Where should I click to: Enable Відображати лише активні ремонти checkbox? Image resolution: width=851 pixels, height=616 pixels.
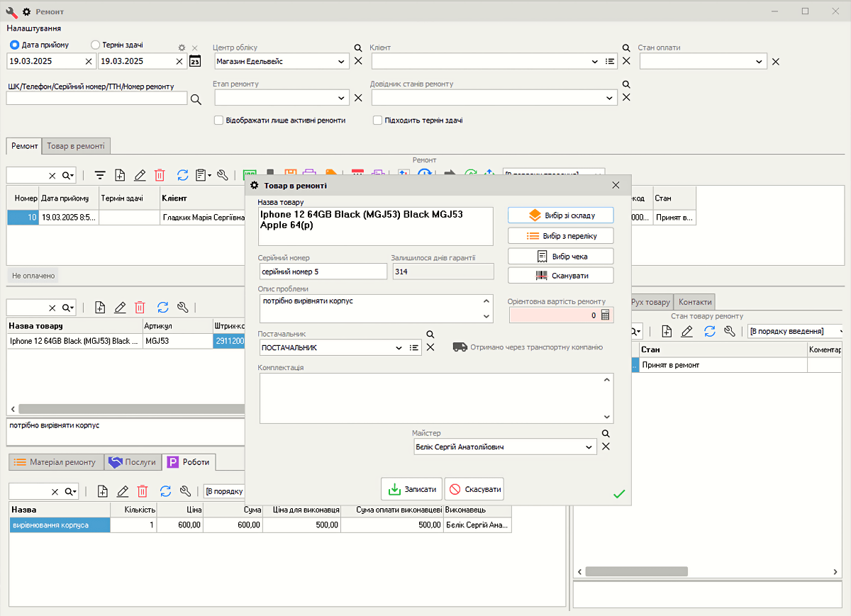(219, 121)
